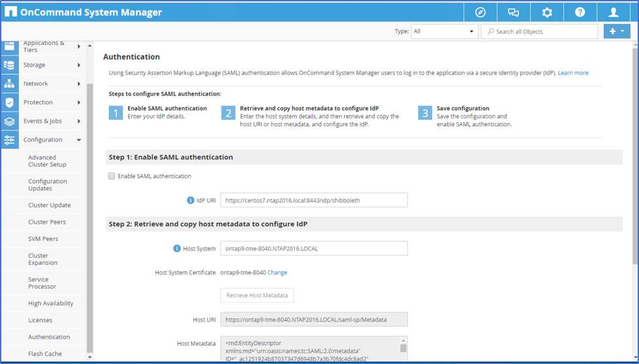Open the user account icon
Image resolution: width=639 pixels, height=364 pixels.
click(x=614, y=12)
